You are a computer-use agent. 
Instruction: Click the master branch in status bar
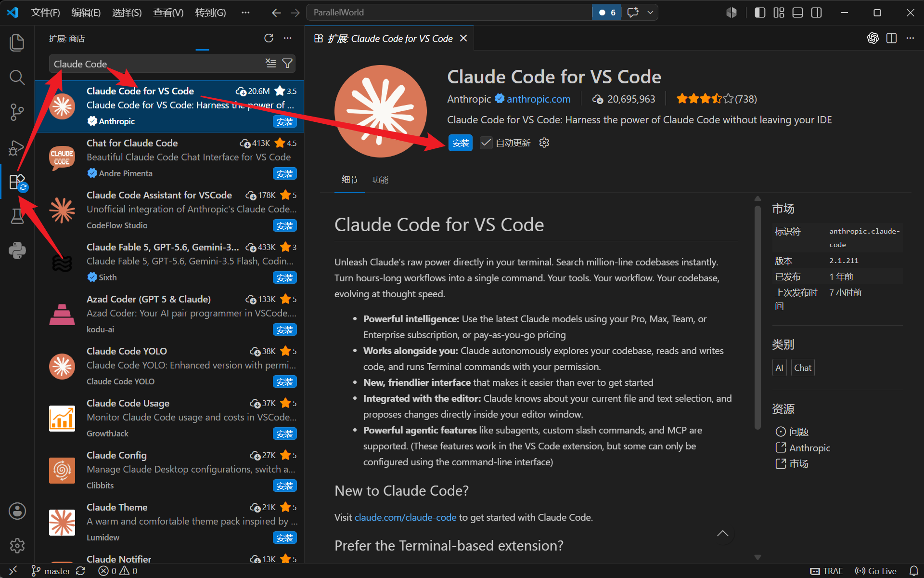tap(51, 571)
